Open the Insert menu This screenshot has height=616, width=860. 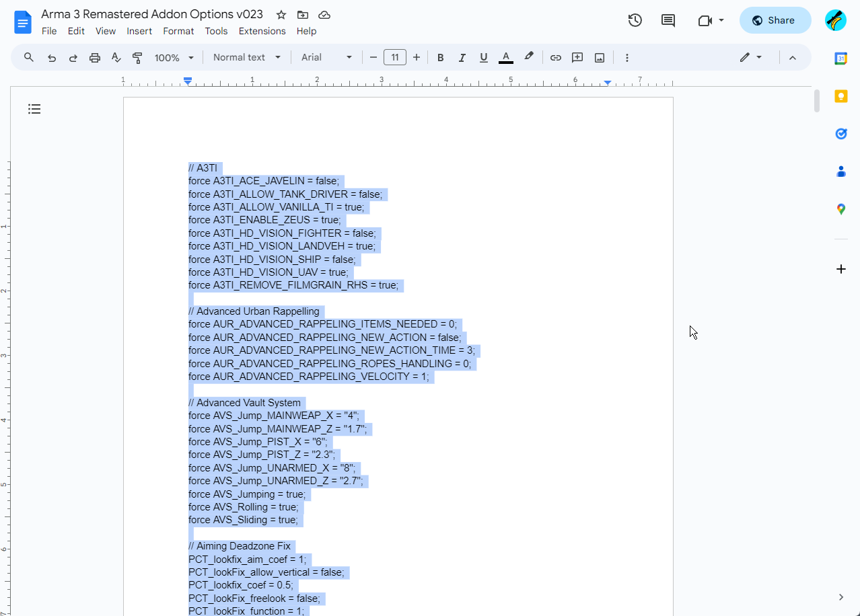(x=139, y=31)
